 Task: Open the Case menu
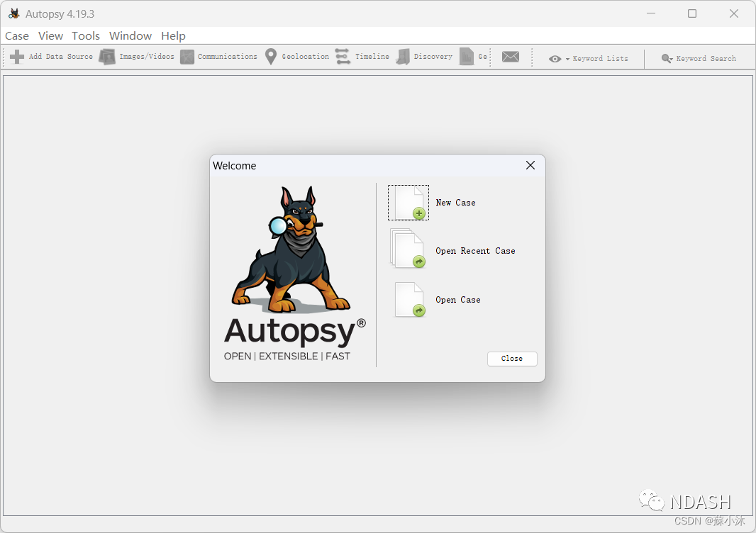pos(17,36)
